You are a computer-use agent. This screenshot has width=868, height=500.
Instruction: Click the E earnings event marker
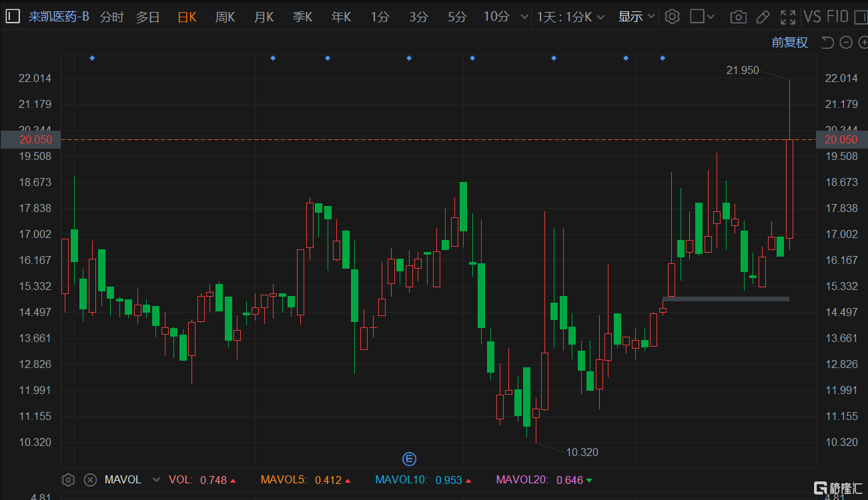[409, 459]
